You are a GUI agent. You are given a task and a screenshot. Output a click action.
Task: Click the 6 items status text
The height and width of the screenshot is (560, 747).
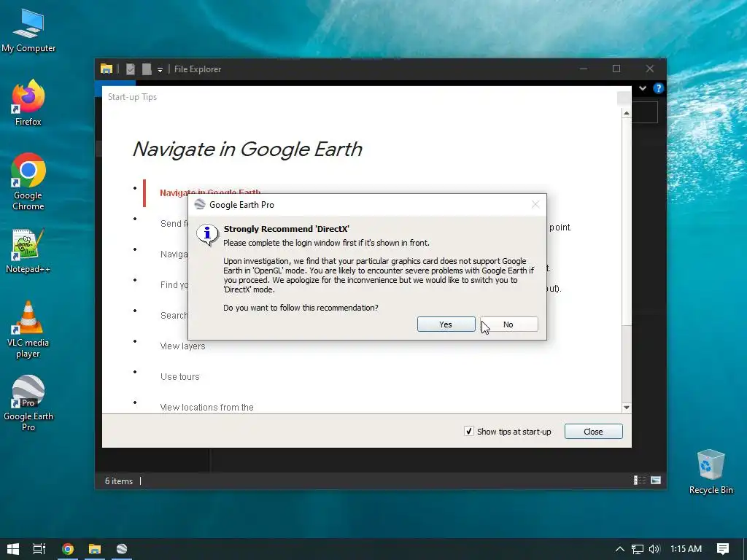[119, 481]
